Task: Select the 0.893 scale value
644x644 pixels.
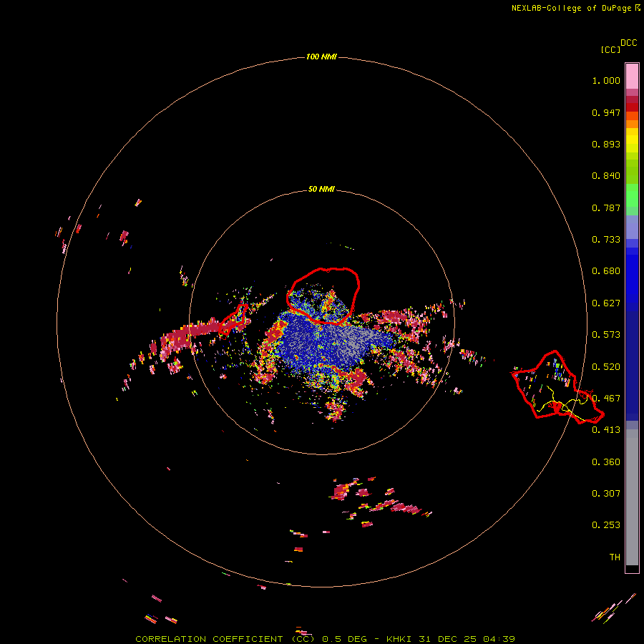Action: (x=606, y=144)
